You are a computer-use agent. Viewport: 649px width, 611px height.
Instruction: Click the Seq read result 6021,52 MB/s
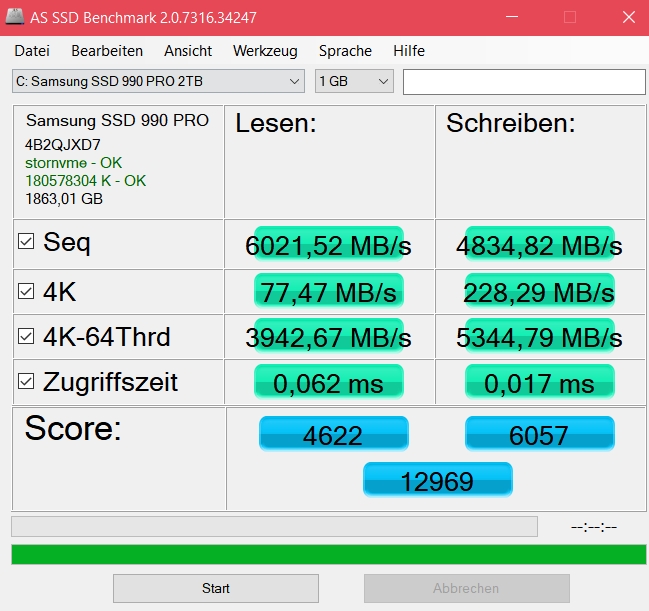pyautogui.click(x=328, y=245)
